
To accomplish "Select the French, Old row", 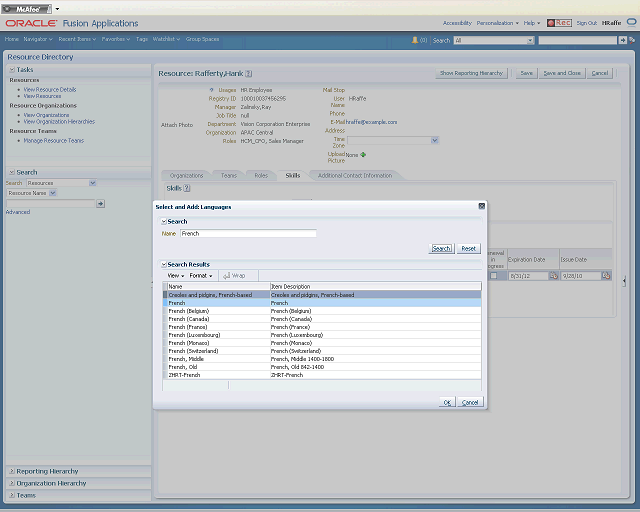I will coord(322,367).
